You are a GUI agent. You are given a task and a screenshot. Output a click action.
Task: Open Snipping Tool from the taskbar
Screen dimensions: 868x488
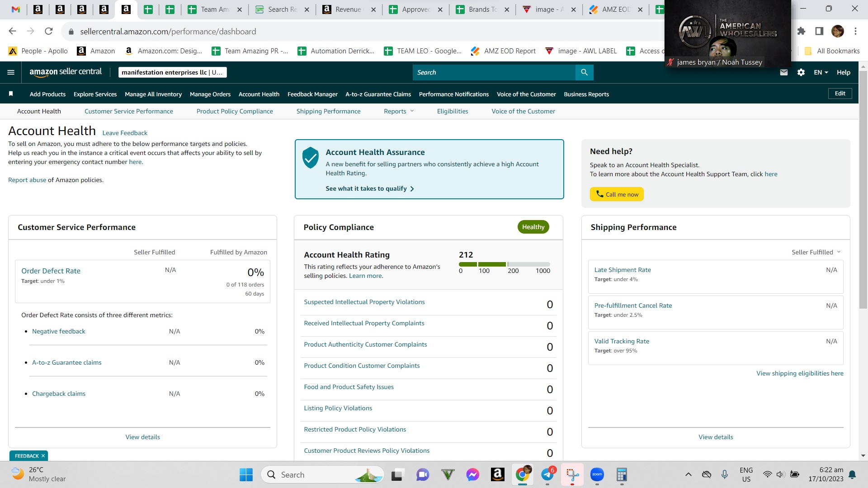tap(572, 474)
